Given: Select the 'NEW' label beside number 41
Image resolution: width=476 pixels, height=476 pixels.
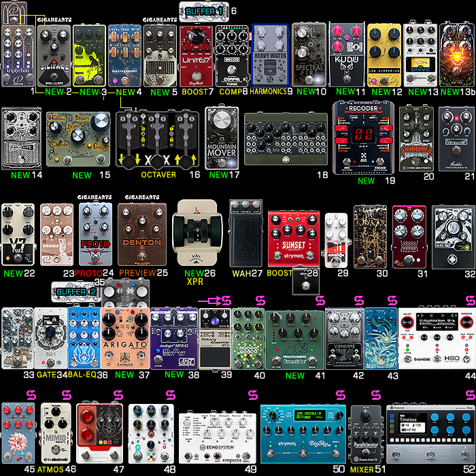Looking at the screenshot, I should [x=294, y=375].
